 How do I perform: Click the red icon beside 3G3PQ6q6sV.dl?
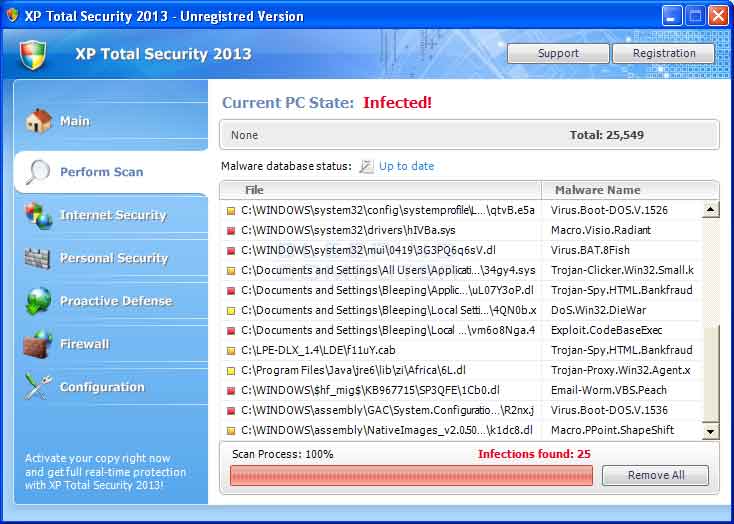230,251
